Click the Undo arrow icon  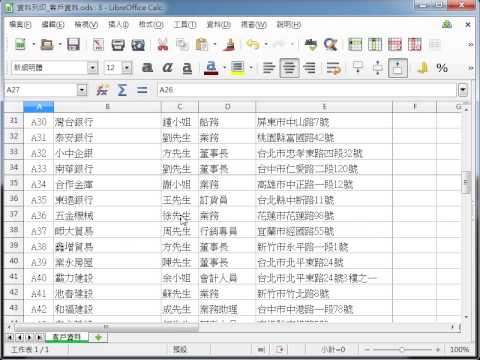tap(253, 44)
